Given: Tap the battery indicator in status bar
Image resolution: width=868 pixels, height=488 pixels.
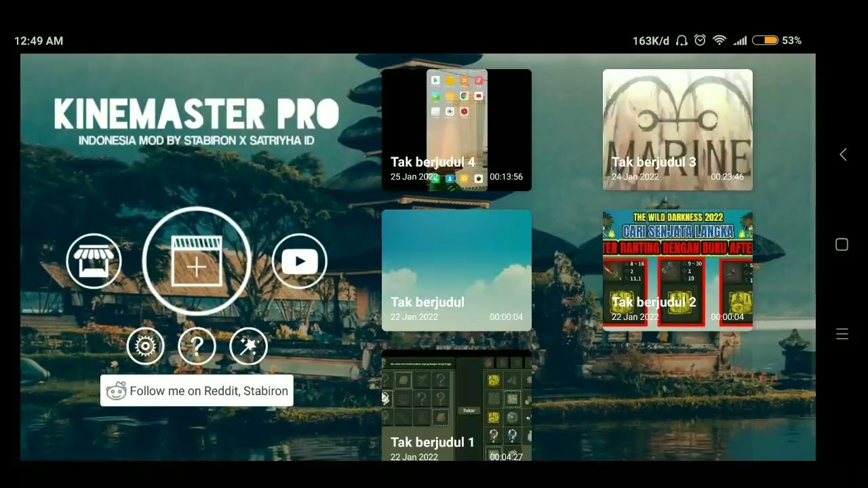Looking at the screenshot, I should [x=766, y=41].
